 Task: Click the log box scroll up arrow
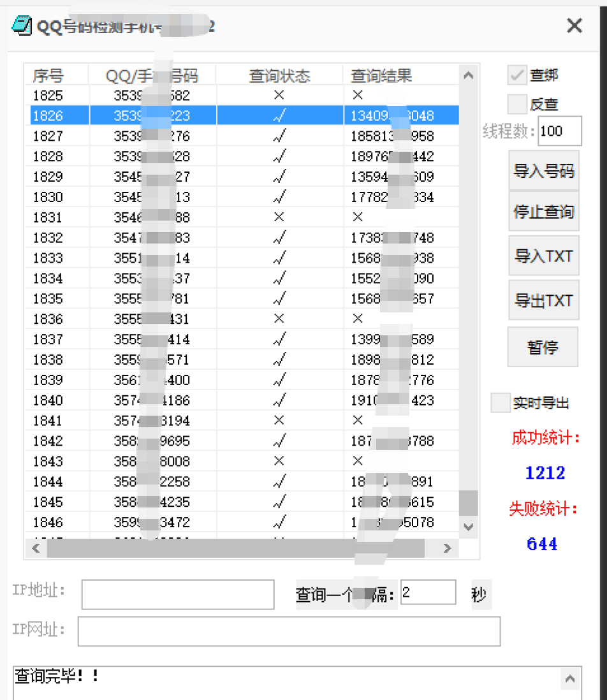pos(570,679)
